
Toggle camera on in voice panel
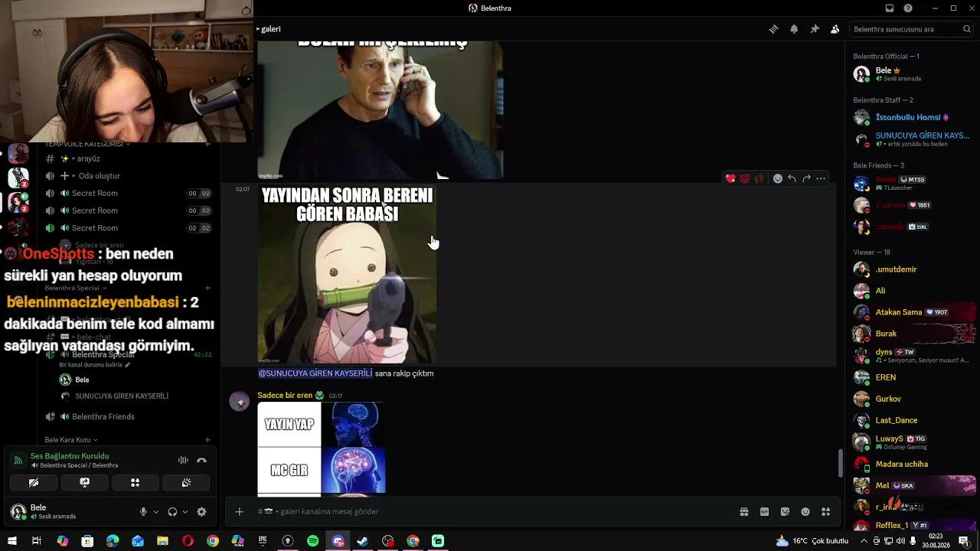[x=34, y=483]
